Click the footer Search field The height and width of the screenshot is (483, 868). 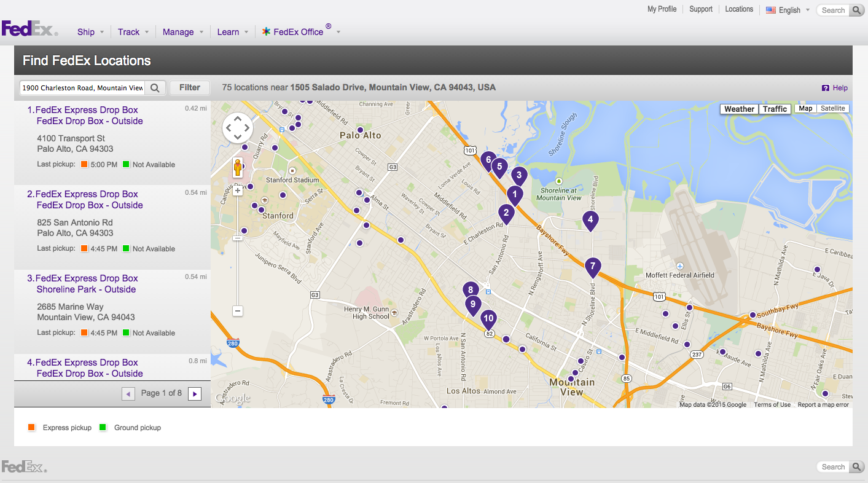pos(833,467)
